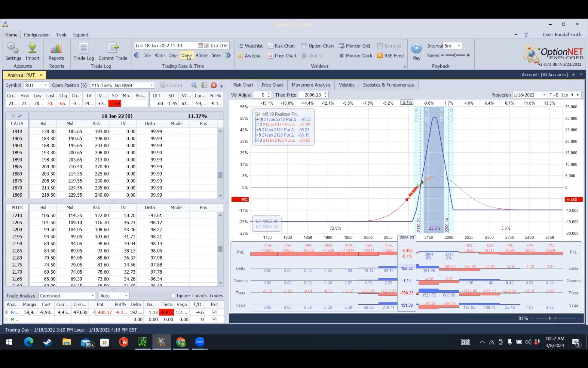588x368 pixels.
Task: Click the Day- time step button
Action: [173, 56]
